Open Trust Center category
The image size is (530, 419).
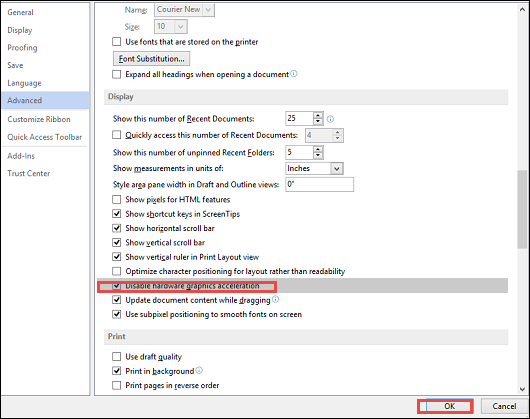[29, 173]
